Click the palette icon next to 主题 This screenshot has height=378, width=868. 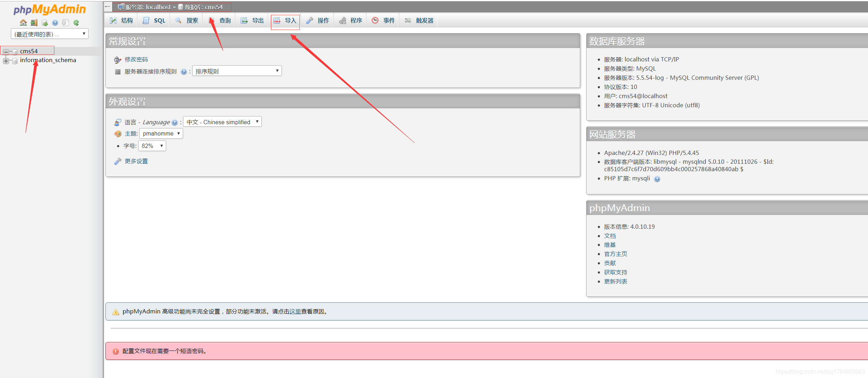point(117,134)
